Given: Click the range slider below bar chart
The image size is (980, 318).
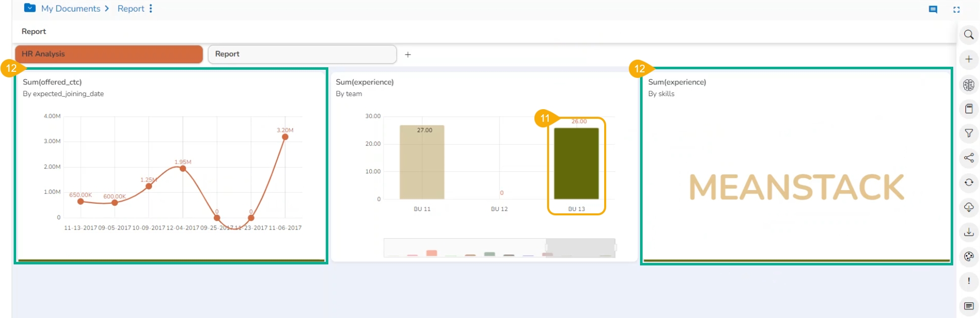Looking at the screenshot, I should point(499,248).
